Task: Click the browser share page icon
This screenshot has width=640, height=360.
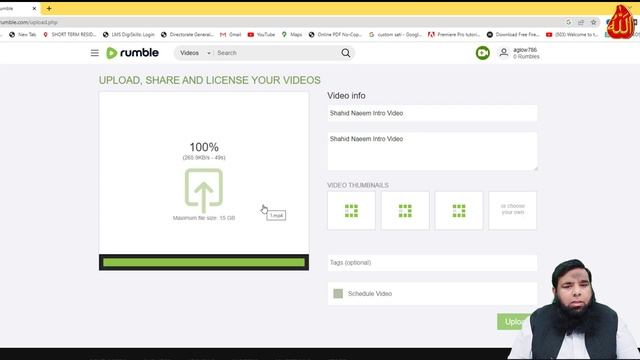Action: pos(581,22)
